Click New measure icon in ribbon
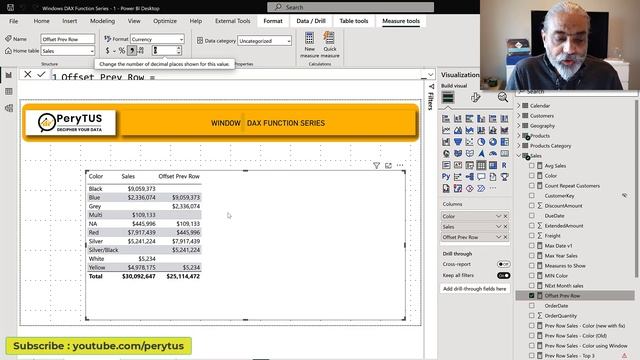640x360 pixels. coord(309,38)
